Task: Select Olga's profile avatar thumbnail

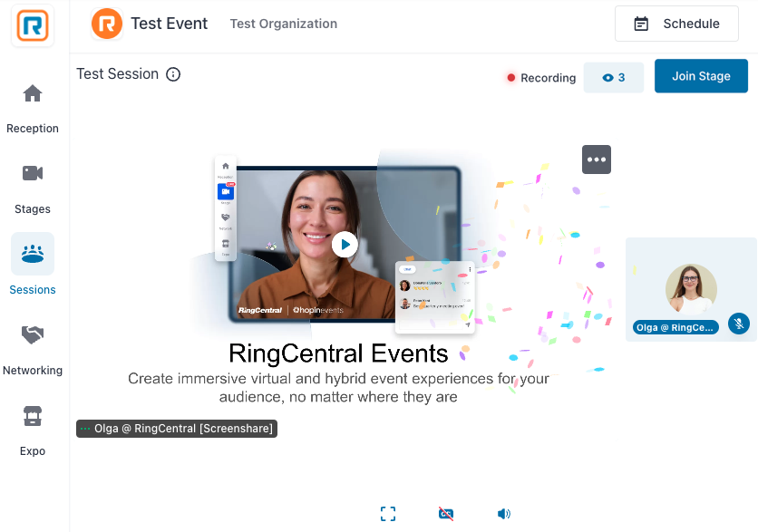Action: 691,289
